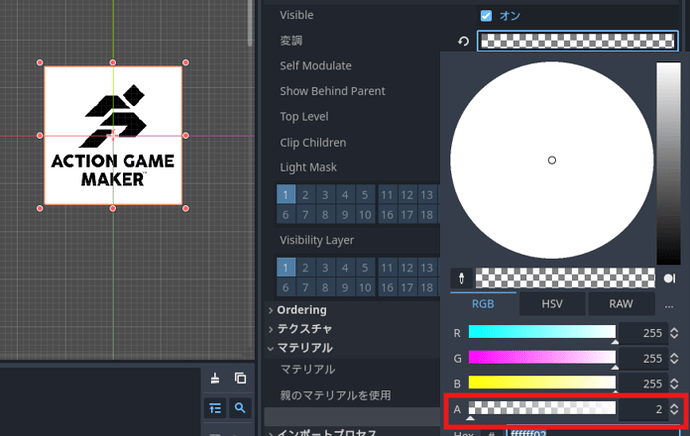Open the output search magnifier icon
This screenshot has width=690, height=436.
[x=240, y=408]
